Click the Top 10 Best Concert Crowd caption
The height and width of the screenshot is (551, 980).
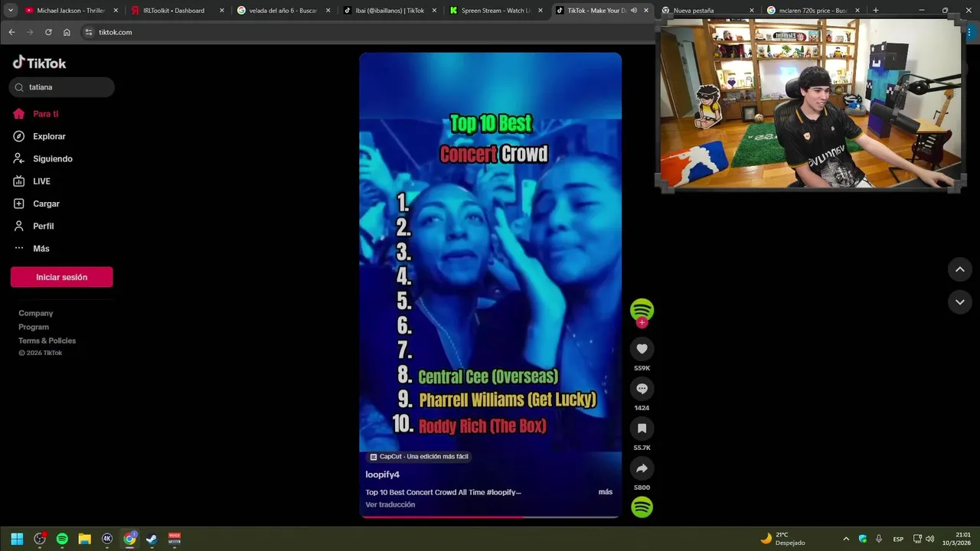(x=443, y=492)
